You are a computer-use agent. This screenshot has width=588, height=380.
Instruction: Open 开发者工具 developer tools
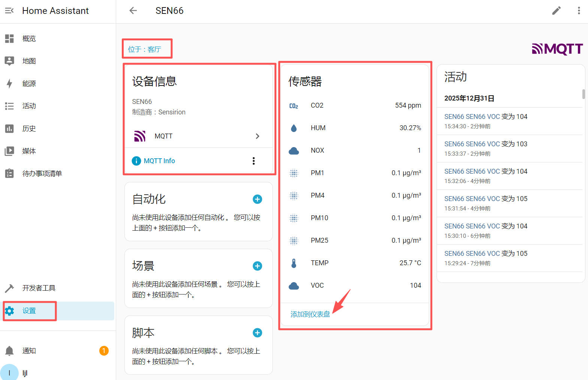(39, 288)
